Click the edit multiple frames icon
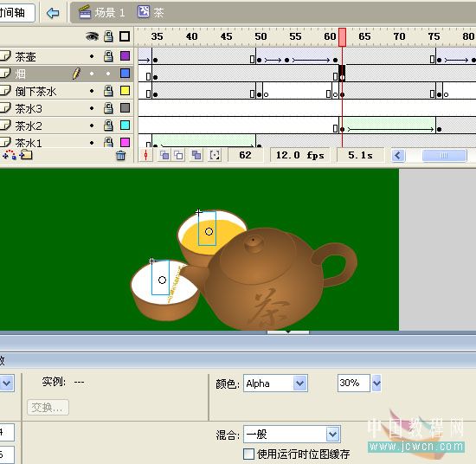476x464 pixels. [x=196, y=155]
